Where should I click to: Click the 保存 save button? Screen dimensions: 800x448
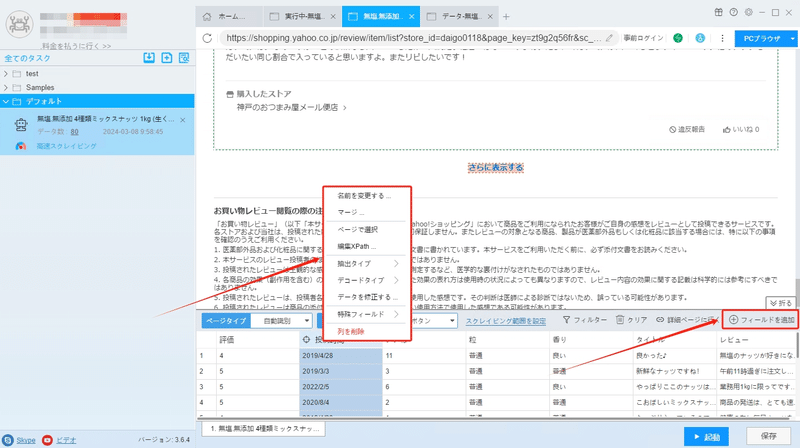click(x=768, y=436)
